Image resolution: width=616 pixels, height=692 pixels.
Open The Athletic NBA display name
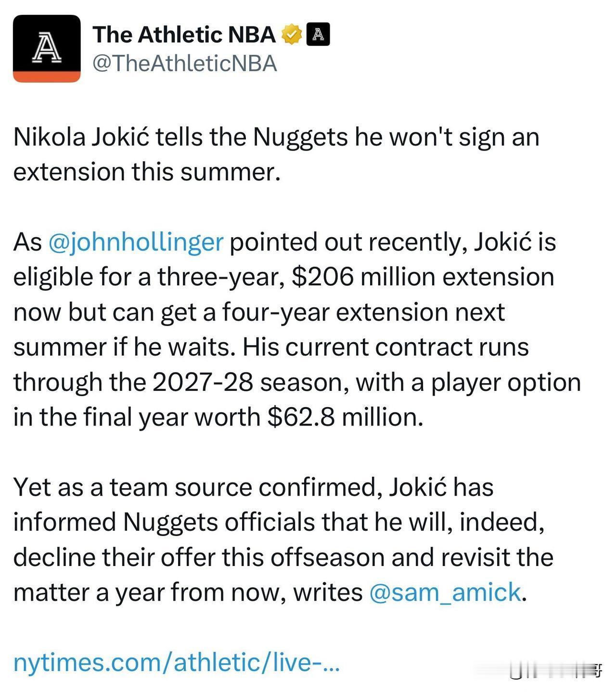[x=184, y=35]
